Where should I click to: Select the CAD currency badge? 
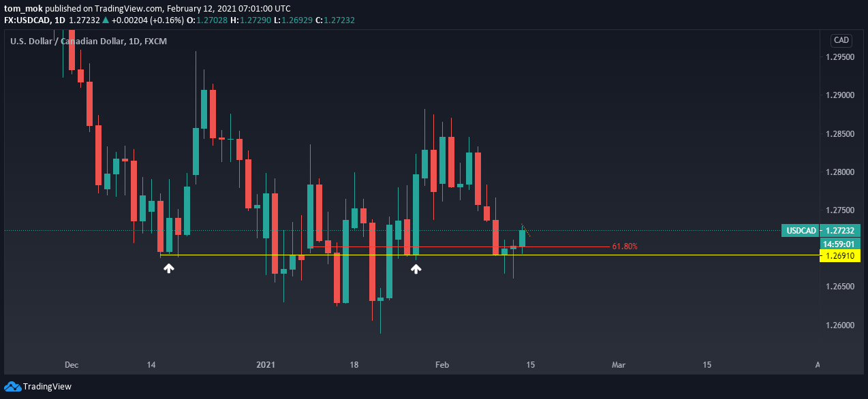click(x=841, y=41)
